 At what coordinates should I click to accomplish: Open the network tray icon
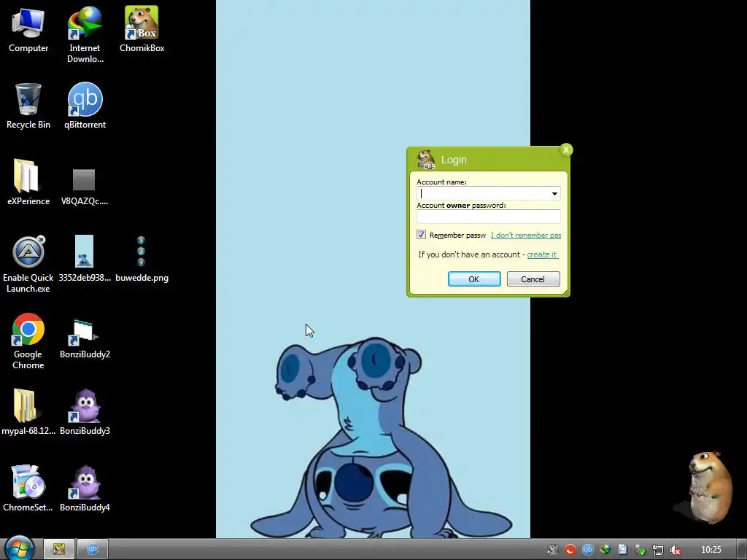tap(658, 550)
